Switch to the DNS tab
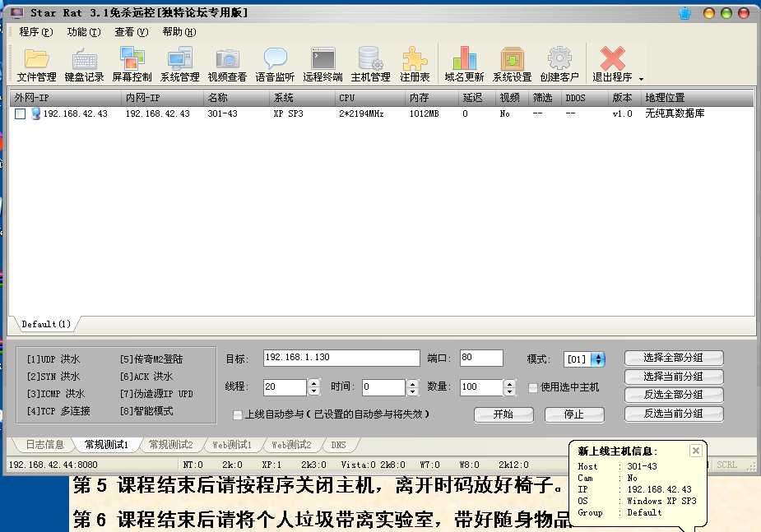This screenshot has height=532, width=761. pyautogui.click(x=338, y=445)
